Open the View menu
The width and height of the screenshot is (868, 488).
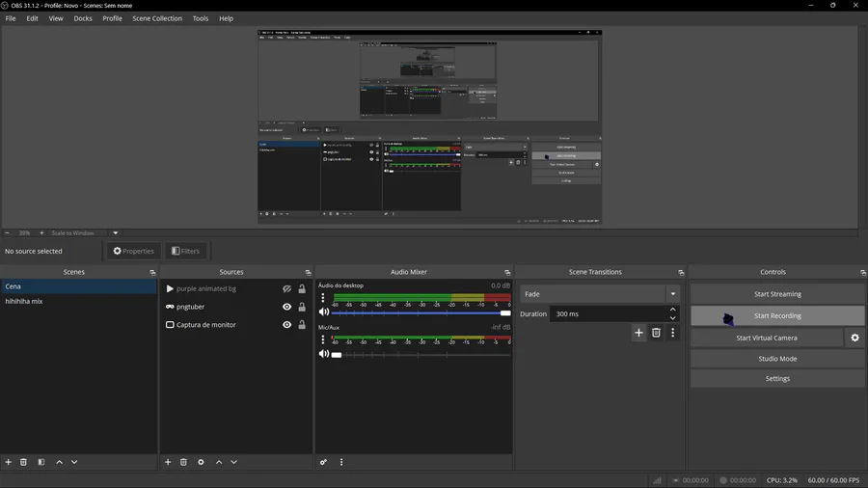56,18
